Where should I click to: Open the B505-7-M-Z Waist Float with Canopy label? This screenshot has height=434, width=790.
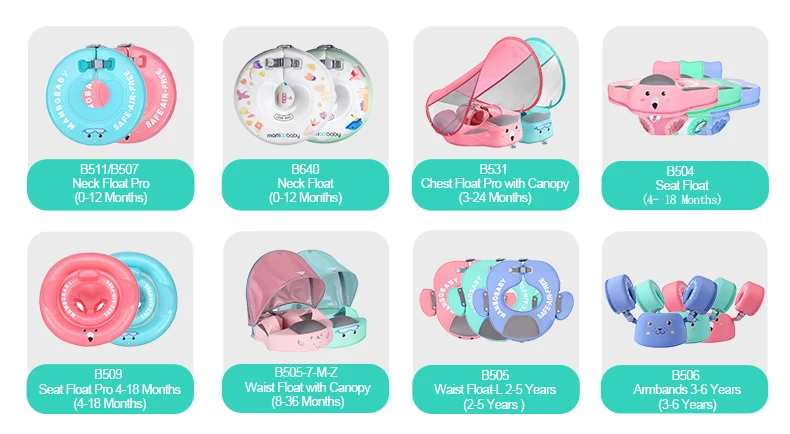(305, 388)
